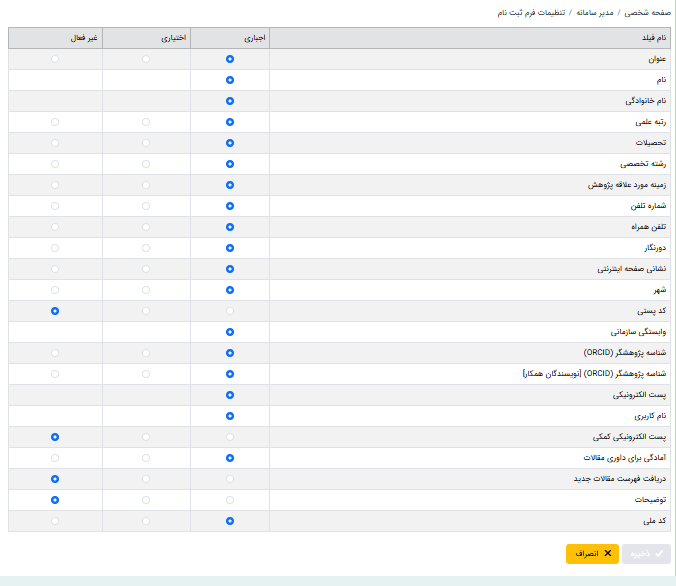Screen dimensions: 676x586
Task: Select اختیاری for پست الکترونیکی کمکی
Action: pyautogui.click(x=146, y=437)
